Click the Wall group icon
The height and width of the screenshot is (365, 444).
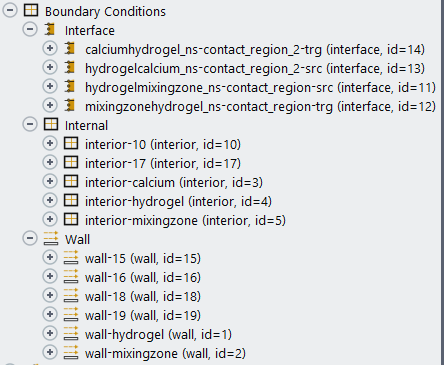pyautogui.click(x=51, y=239)
